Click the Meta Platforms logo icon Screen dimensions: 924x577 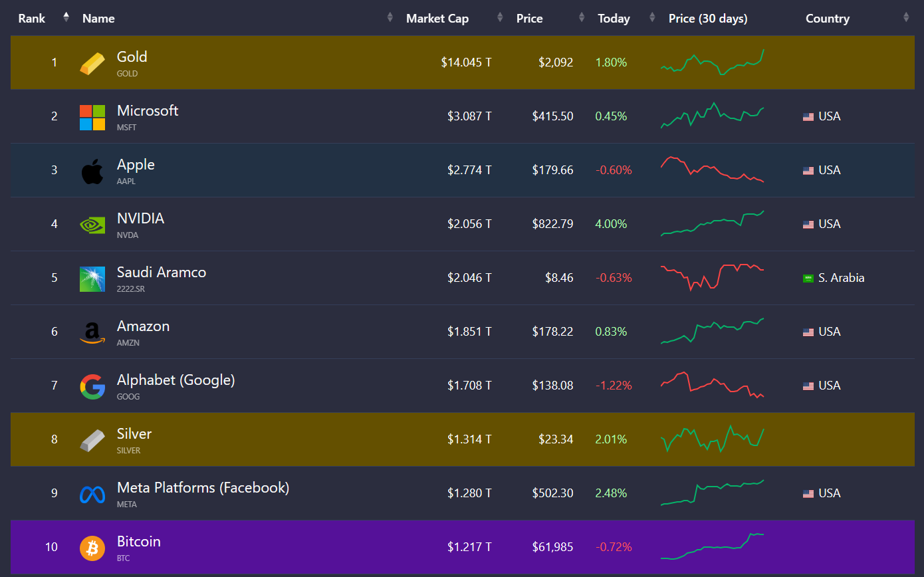tap(92, 494)
